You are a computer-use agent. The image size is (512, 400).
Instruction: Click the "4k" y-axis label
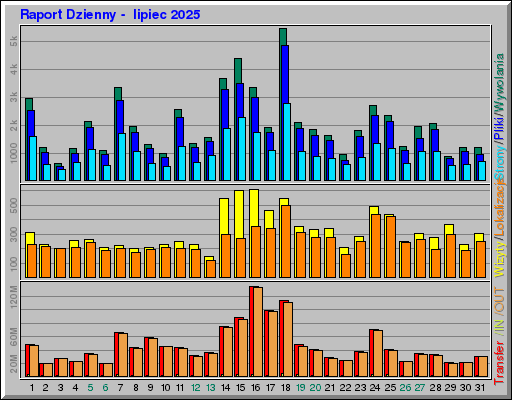(13, 69)
